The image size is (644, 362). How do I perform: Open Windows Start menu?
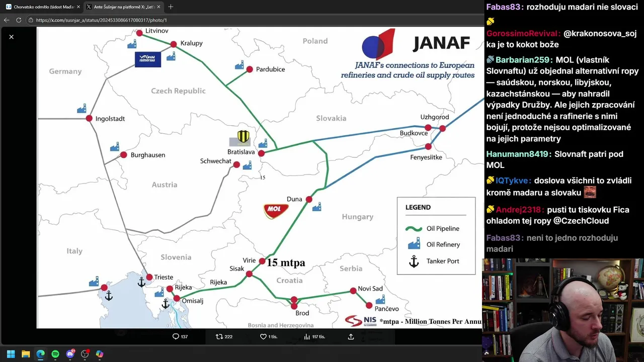click(11, 354)
